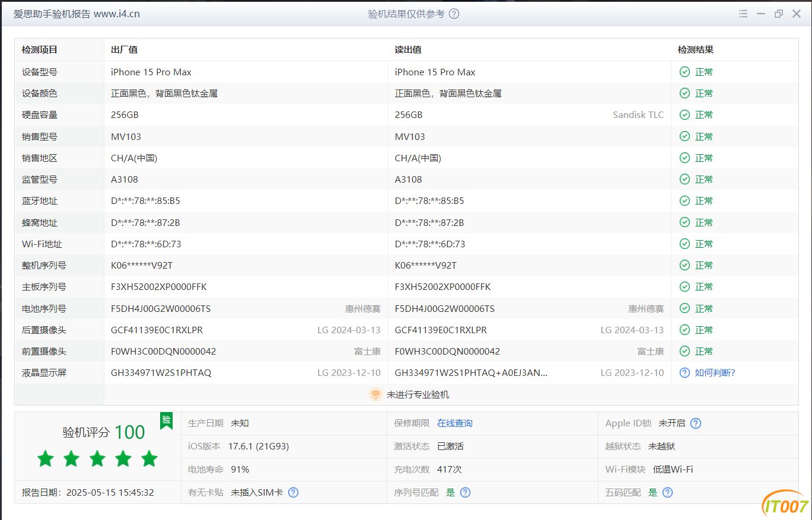Click the 出厂值 column header
Image resolution: width=812 pixels, height=520 pixels.
point(124,50)
